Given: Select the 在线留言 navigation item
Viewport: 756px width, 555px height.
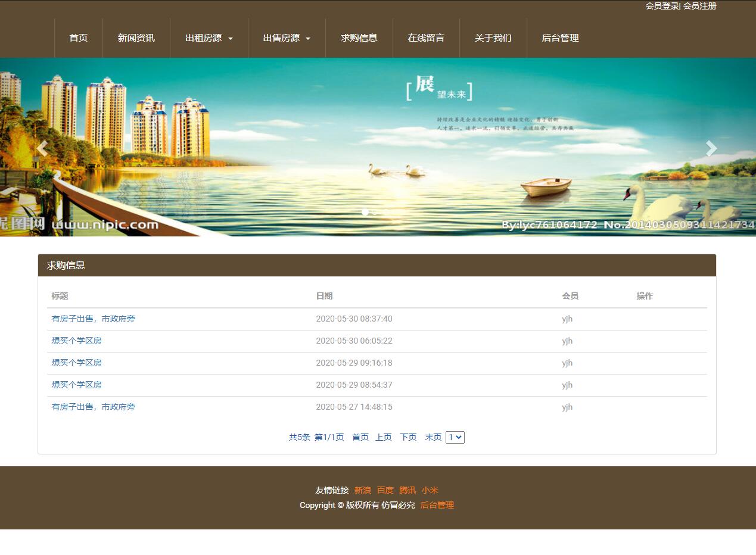Looking at the screenshot, I should [x=426, y=38].
